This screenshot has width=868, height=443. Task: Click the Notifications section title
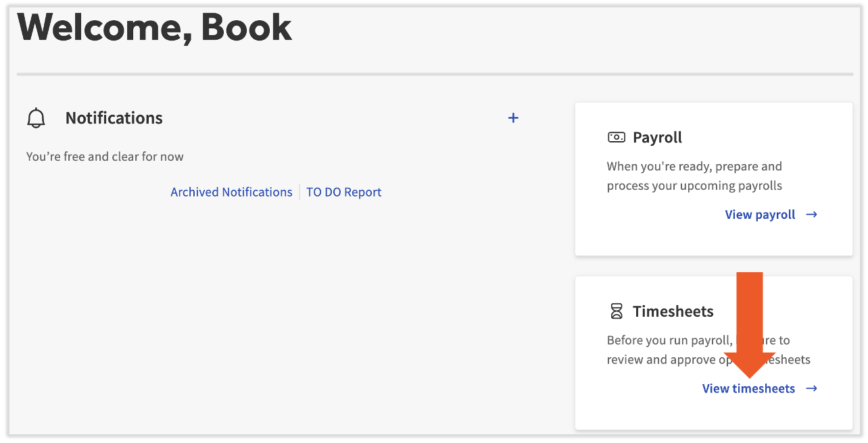114,118
